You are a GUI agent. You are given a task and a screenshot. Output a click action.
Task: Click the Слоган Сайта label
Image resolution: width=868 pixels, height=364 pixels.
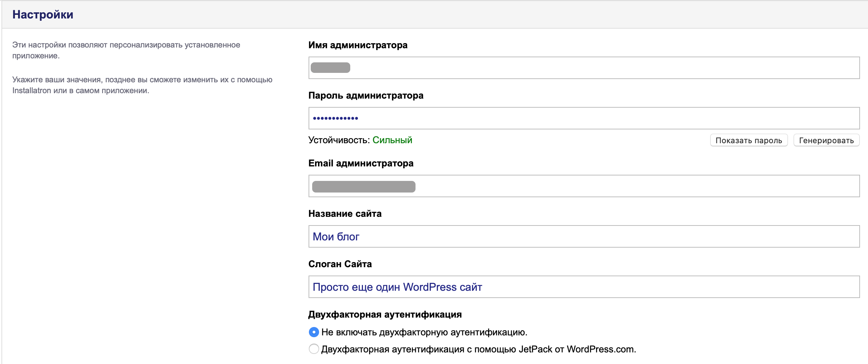(340, 264)
